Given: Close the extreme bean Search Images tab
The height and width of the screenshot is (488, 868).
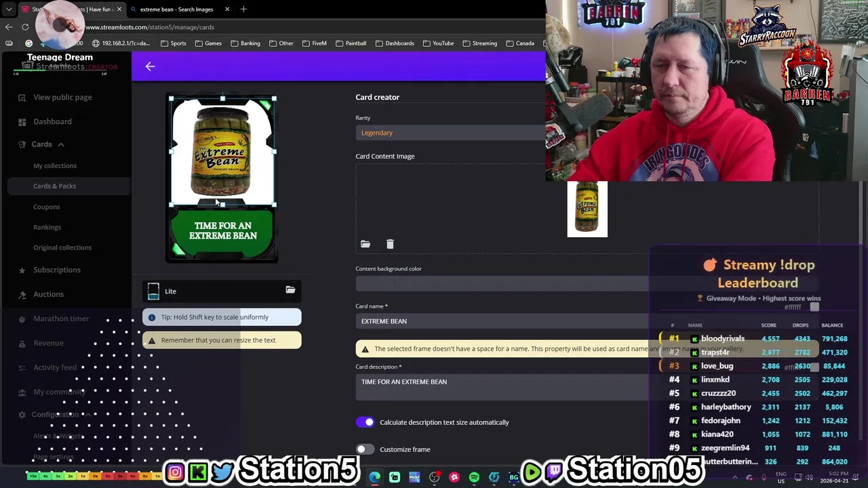Looking at the screenshot, I should [227, 9].
